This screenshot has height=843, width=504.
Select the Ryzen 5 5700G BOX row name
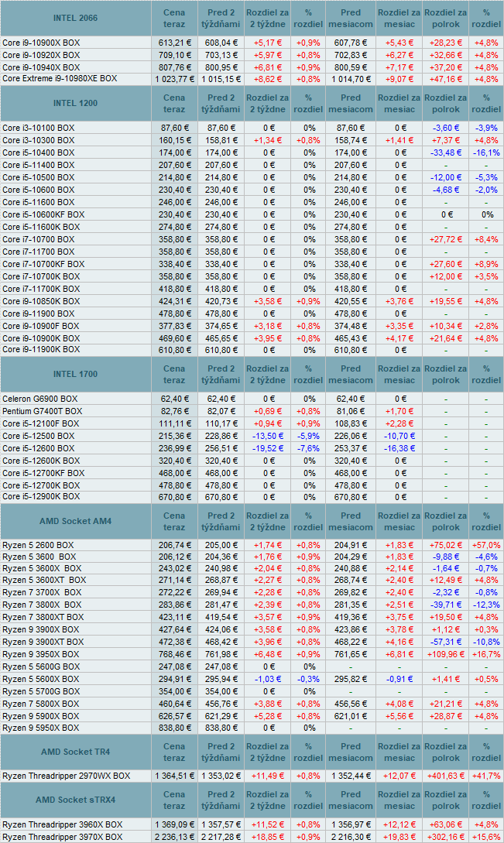41,691
